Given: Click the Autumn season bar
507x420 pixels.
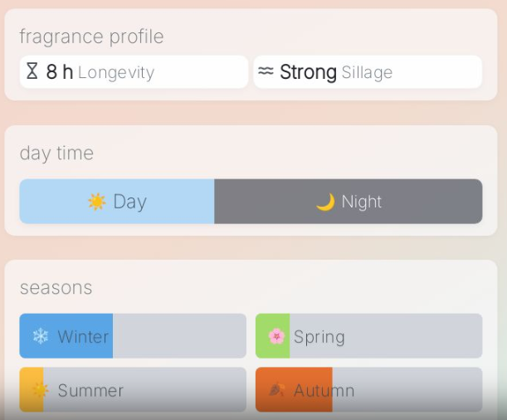Looking at the screenshot, I should coord(368,390).
